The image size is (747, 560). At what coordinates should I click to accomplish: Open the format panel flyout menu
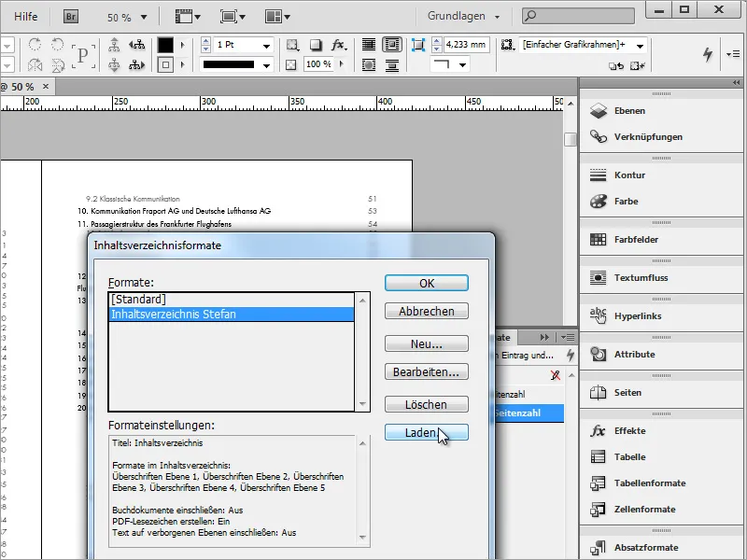[568, 337]
